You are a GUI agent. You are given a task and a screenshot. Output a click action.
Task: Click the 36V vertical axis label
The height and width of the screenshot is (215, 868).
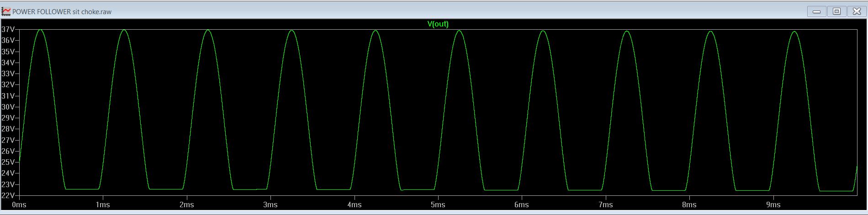pos(8,40)
